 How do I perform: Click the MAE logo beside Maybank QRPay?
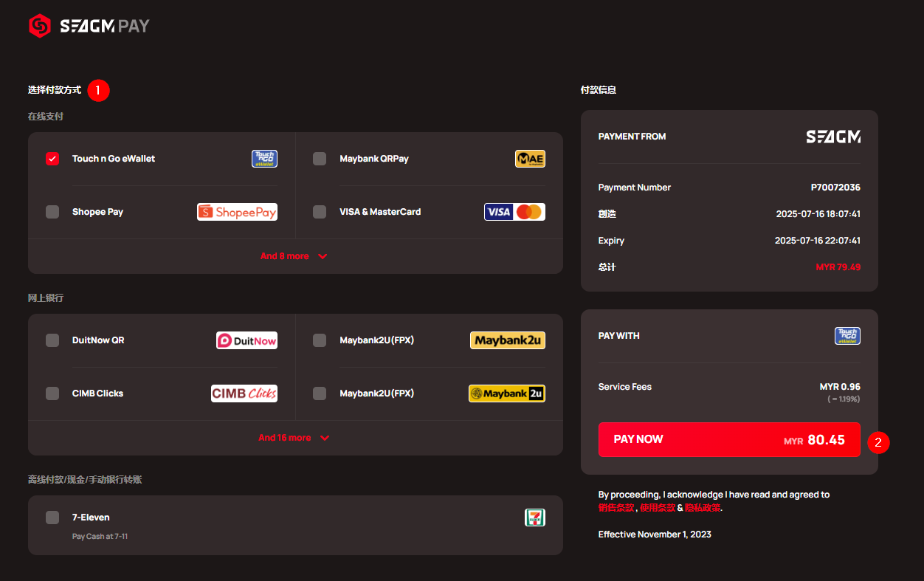point(530,159)
